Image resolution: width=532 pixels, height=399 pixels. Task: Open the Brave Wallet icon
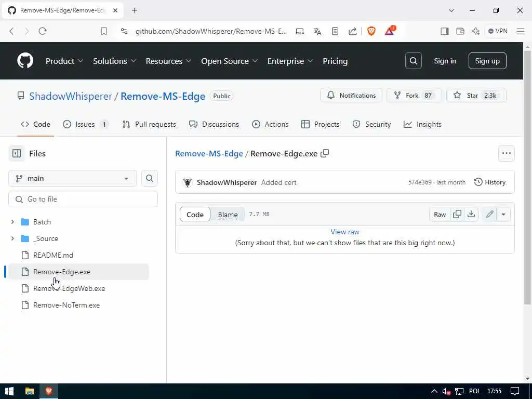click(460, 31)
